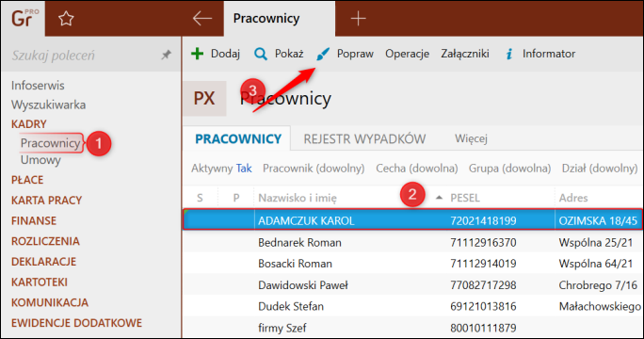
Task: Click PESEL cell 69121013816
Action: pos(483,307)
